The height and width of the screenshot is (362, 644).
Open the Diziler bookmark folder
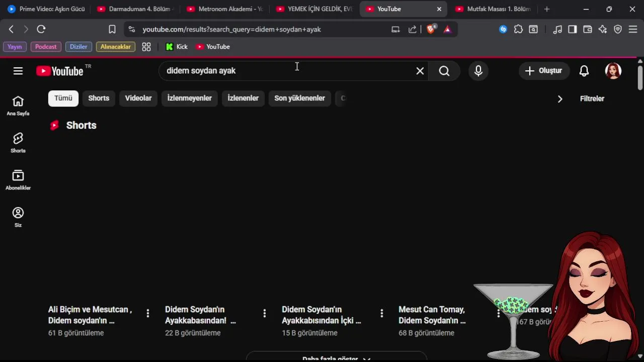click(x=78, y=47)
